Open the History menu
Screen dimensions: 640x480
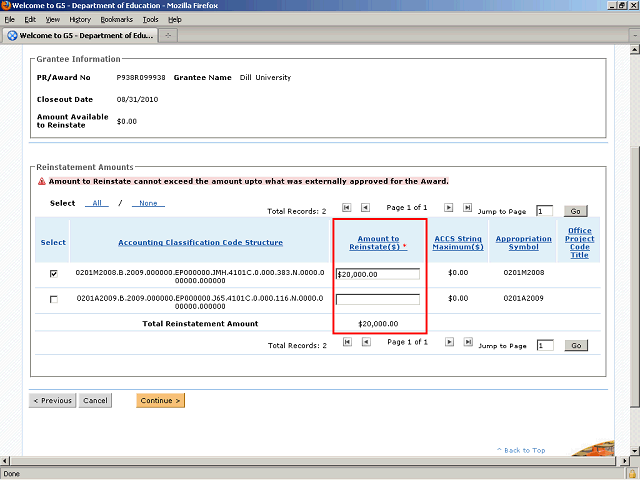80,19
